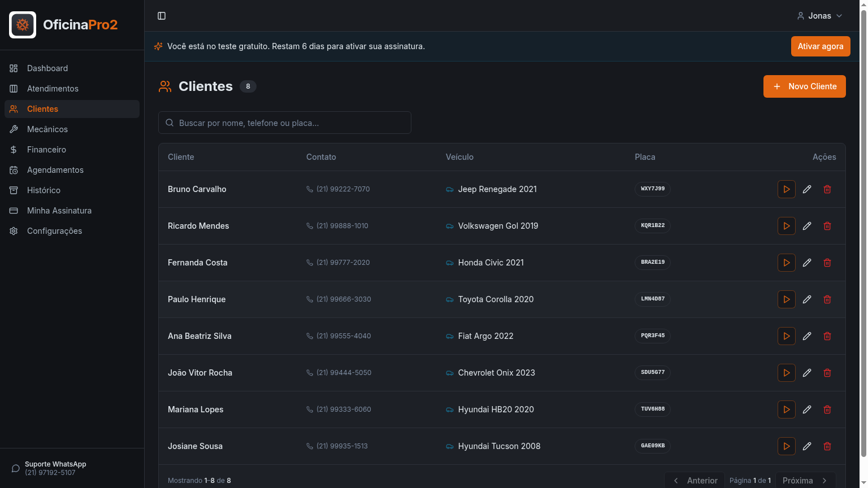868x488 pixels.
Task: Edit Ana Beatriz Silva's record
Action: pyautogui.click(x=807, y=336)
